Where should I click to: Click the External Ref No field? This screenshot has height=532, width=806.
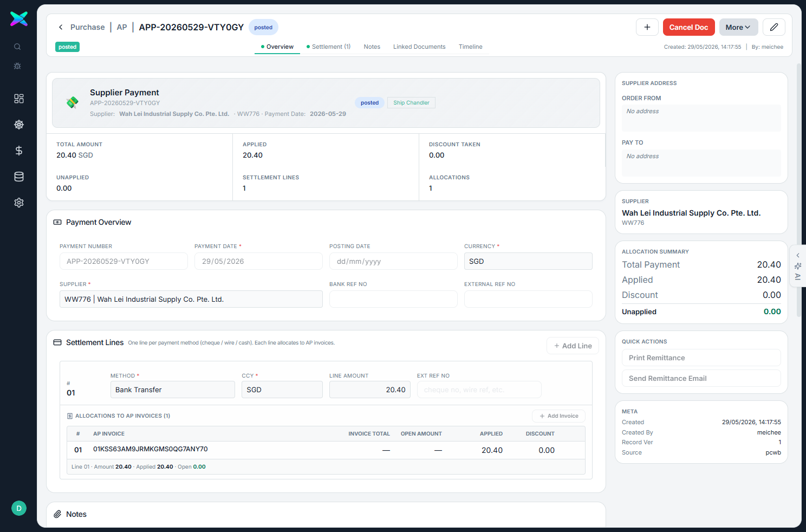528,299
